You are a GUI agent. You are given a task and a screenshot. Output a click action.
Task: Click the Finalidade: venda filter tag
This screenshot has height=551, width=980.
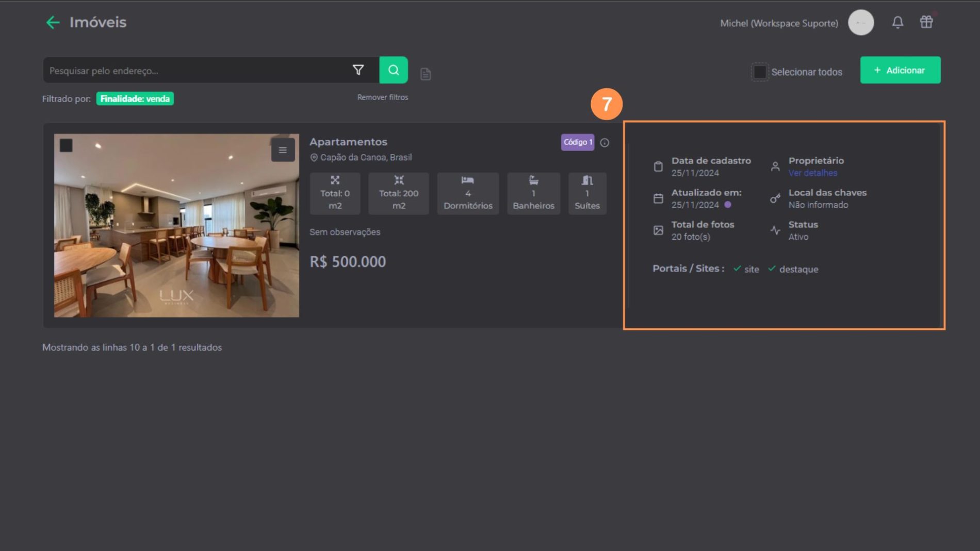135,98
